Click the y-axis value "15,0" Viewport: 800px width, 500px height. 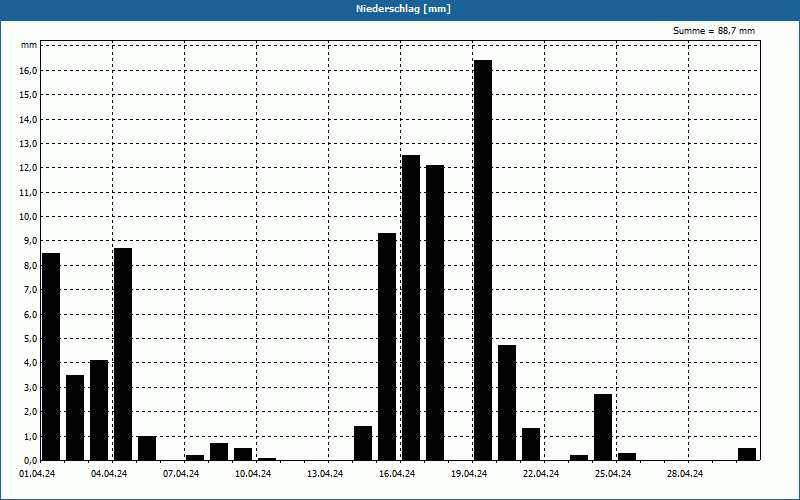click(x=29, y=95)
